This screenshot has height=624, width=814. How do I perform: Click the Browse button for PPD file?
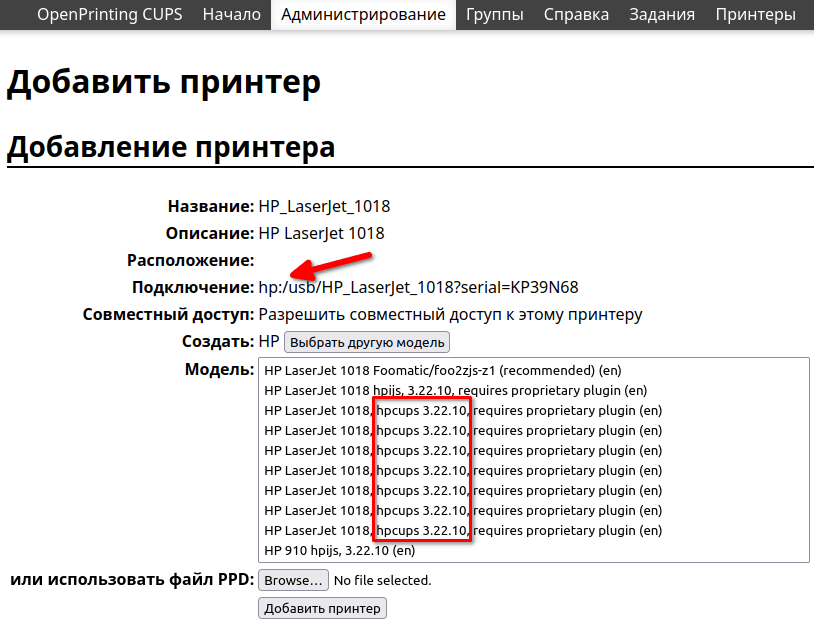click(x=292, y=580)
